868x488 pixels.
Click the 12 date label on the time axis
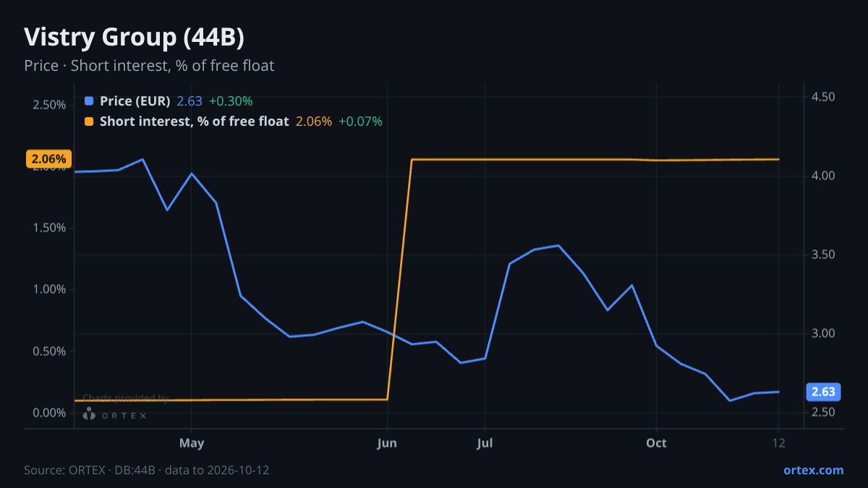[778, 442]
